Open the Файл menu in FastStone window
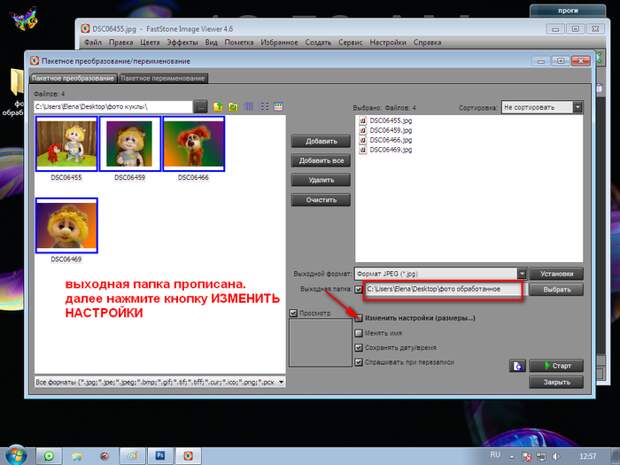 click(x=93, y=42)
